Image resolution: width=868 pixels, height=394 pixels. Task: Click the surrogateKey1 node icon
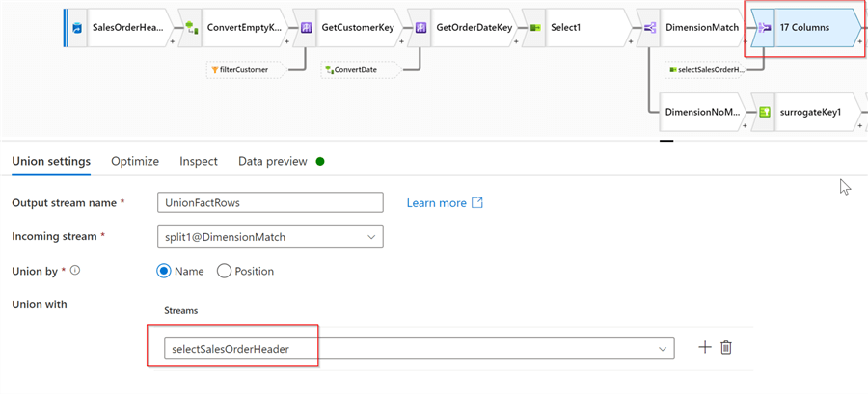tap(765, 112)
